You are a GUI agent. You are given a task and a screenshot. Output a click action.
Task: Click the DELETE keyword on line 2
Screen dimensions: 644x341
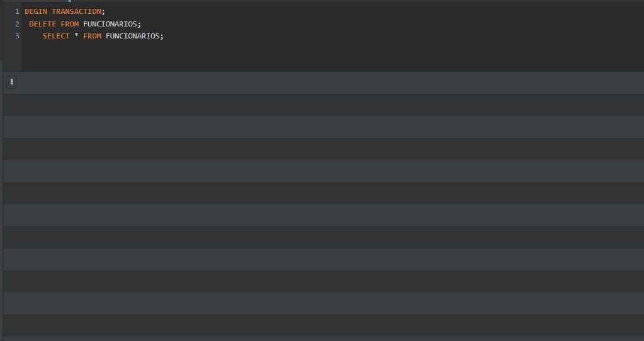[43, 24]
